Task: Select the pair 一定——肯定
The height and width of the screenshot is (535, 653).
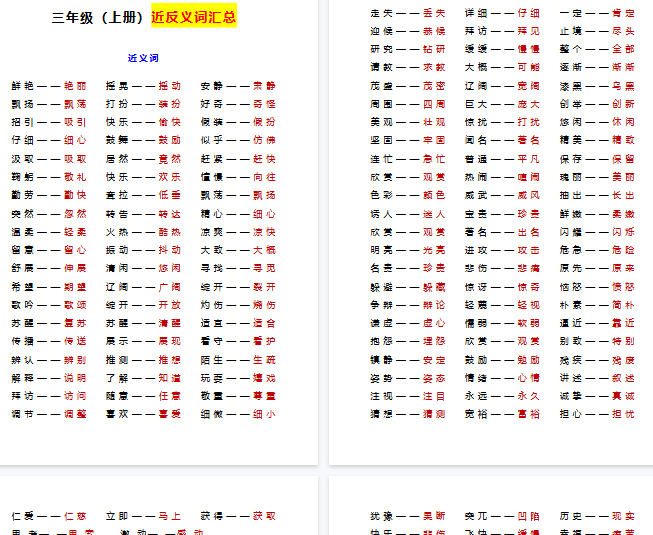Action: pyautogui.click(x=597, y=13)
